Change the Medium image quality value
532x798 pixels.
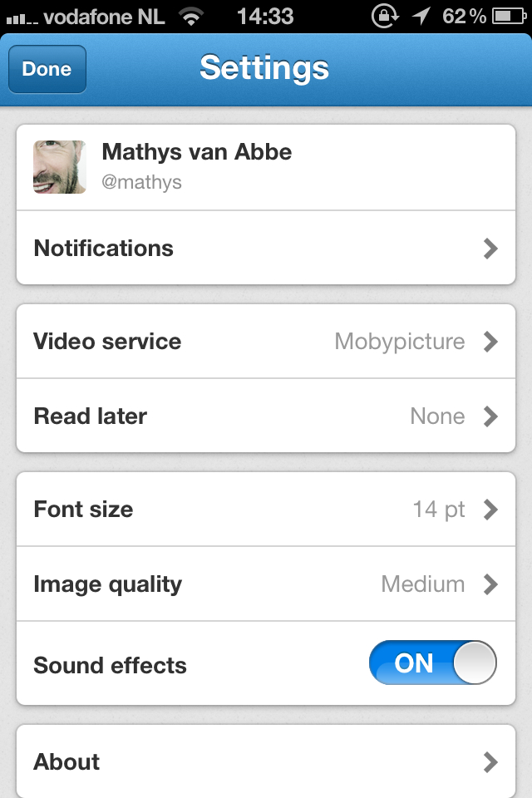point(422,584)
